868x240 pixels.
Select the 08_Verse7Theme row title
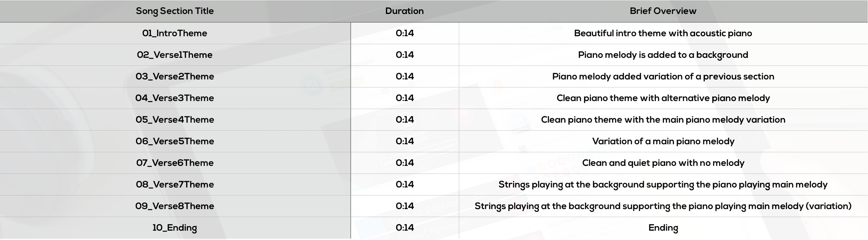tap(175, 184)
